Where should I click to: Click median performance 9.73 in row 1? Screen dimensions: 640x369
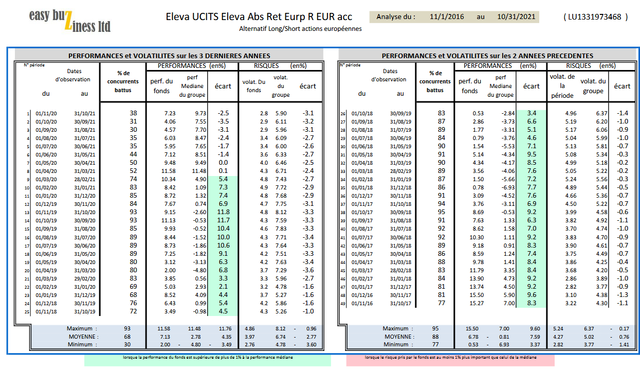pos(200,113)
